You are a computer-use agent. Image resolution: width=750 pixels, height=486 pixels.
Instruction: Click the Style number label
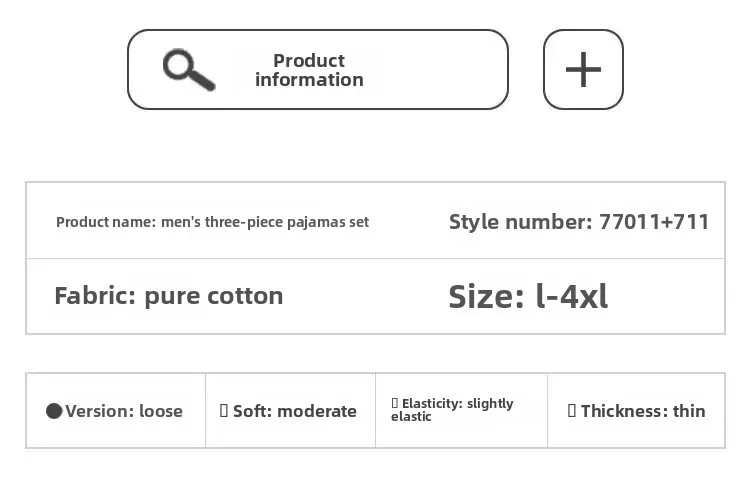click(520, 222)
